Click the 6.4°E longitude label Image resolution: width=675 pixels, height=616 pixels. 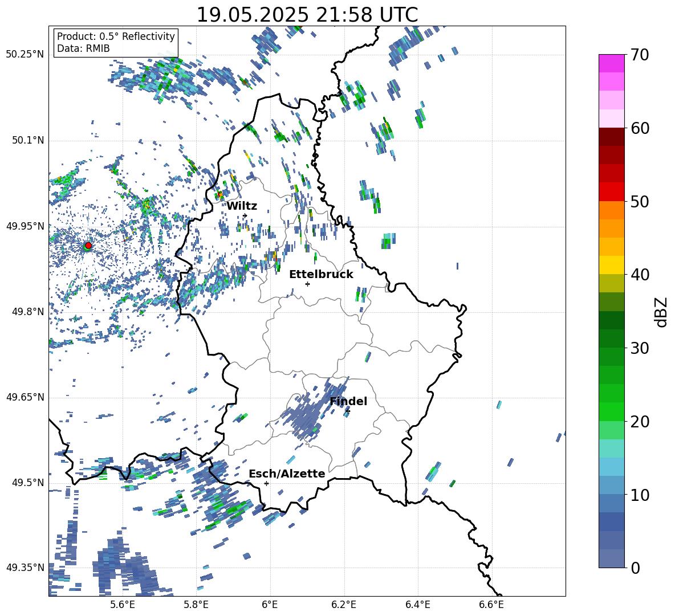417,605
